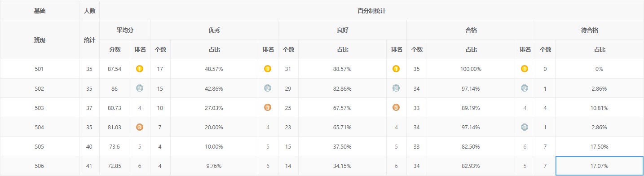
Task: Select the 100.00% 合格 percentage cell
Action: [x=471, y=69]
